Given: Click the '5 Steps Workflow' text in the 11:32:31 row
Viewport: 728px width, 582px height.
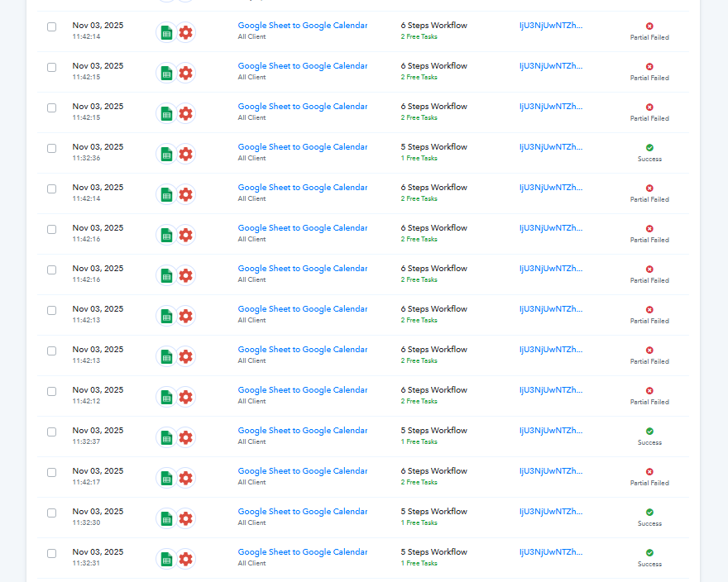Looking at the screenshot, I should coord(434,552).
